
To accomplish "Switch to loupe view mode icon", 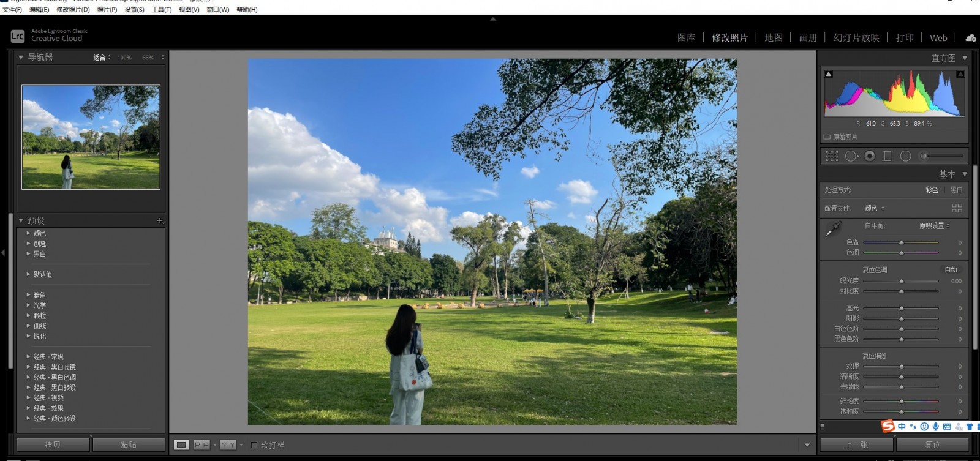I will point(181,445).
